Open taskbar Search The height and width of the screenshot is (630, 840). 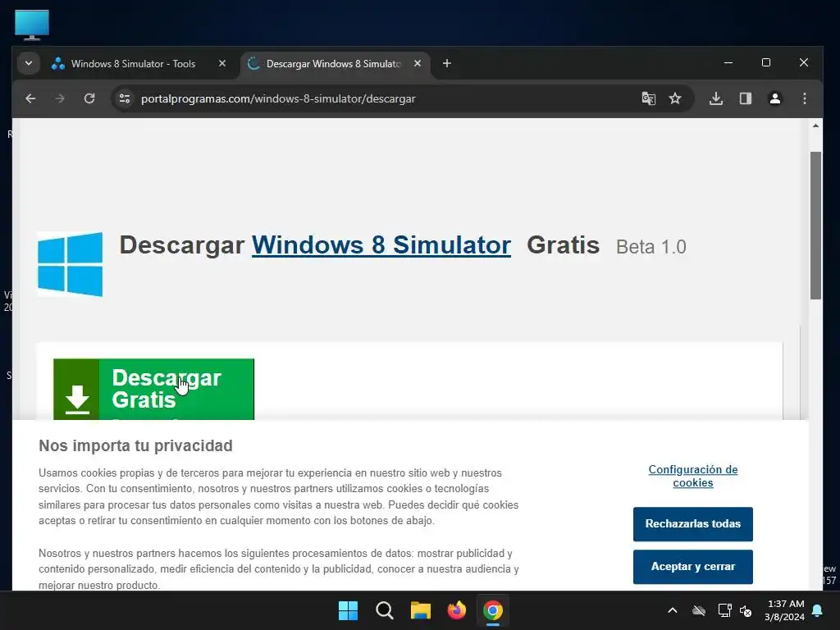pos(384,610)
